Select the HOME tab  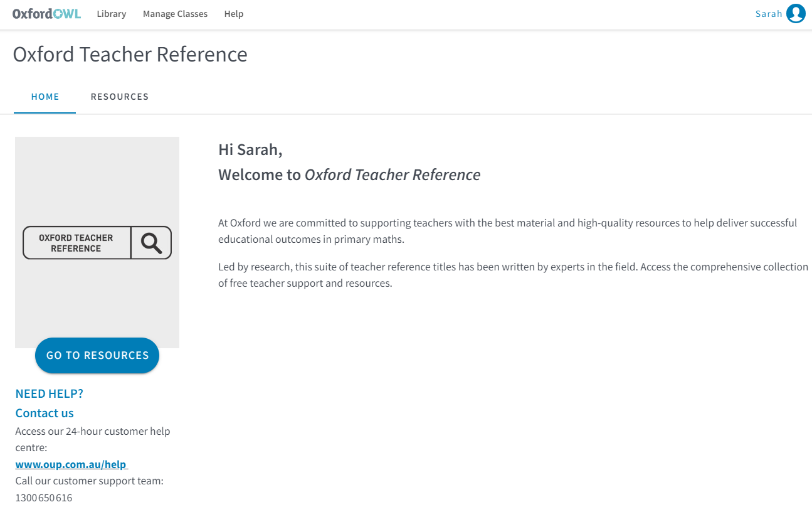(45, 97)
